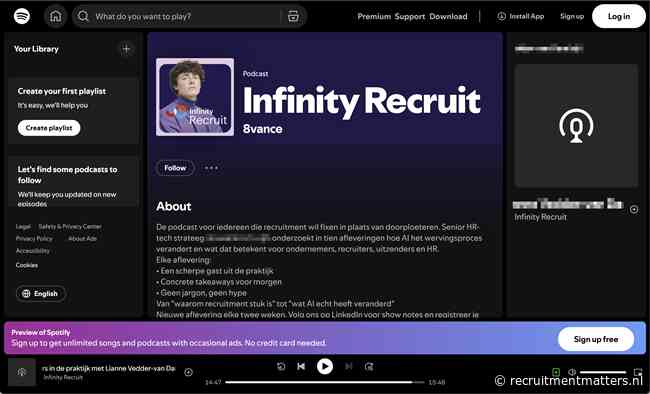
Task: Click 'Let's find some podcasts to follow' text
Action: coord(67,175)
